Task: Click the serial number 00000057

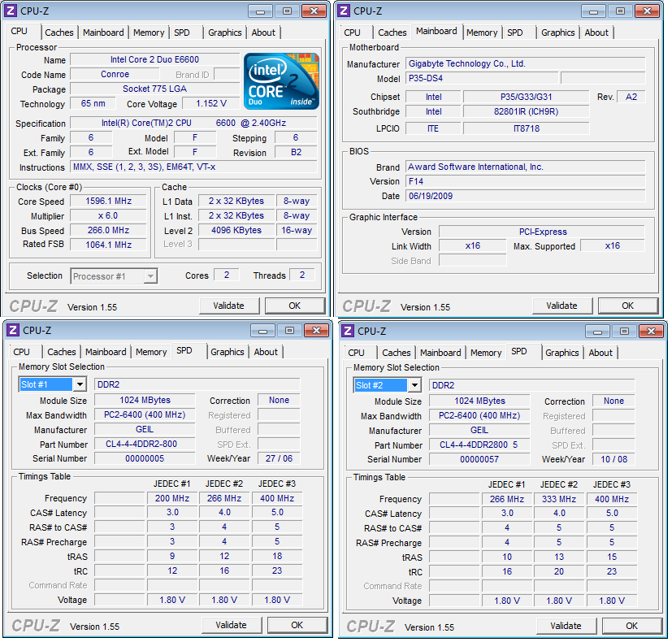Action: coord(479,459)
